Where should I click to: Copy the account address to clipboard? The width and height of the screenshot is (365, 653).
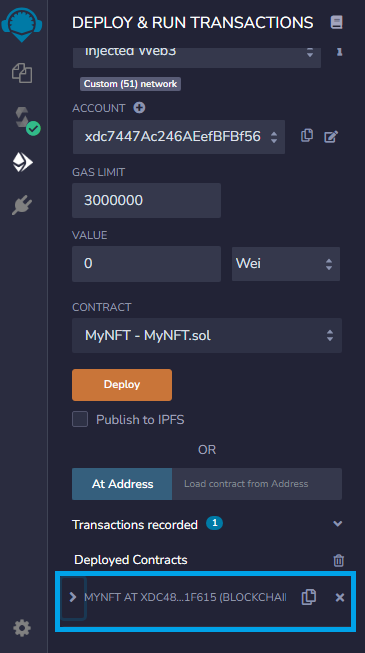pyautogui.click(x=307, y=136)
